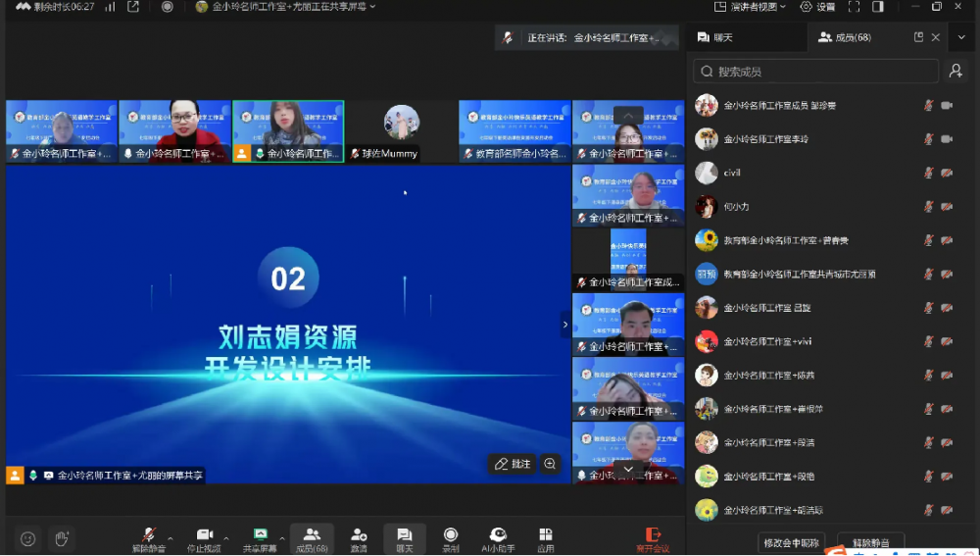The height and width of the screenshot is (556, 980).
Task: Click Leave Meeting (离开会议)
Action: click(653, 539)
